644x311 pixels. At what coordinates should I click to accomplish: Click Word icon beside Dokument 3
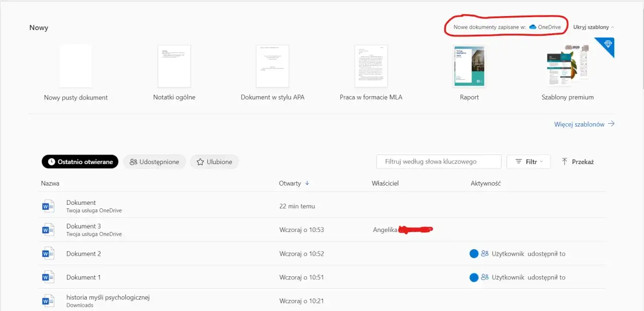48,230
